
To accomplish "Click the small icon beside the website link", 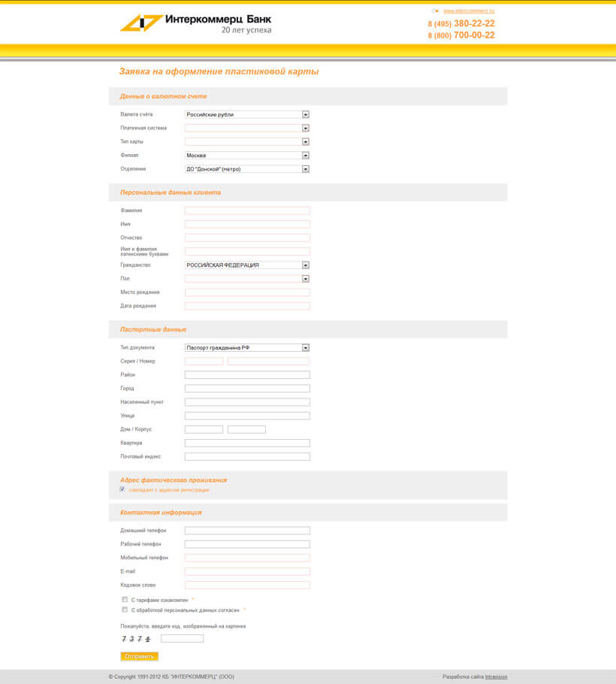I will point(435,11).
